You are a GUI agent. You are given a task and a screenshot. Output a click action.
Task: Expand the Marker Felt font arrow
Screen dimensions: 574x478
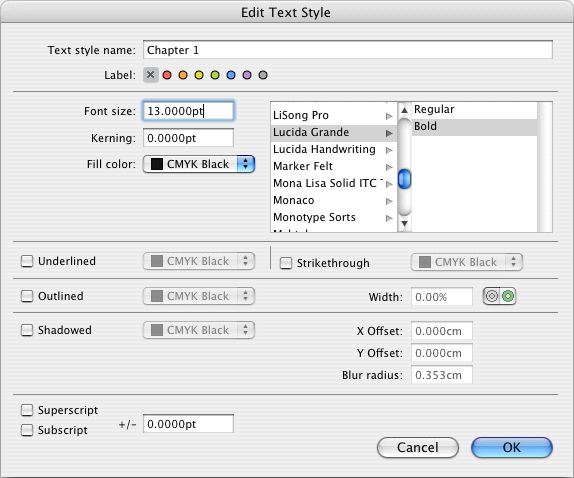click(389, 167)
